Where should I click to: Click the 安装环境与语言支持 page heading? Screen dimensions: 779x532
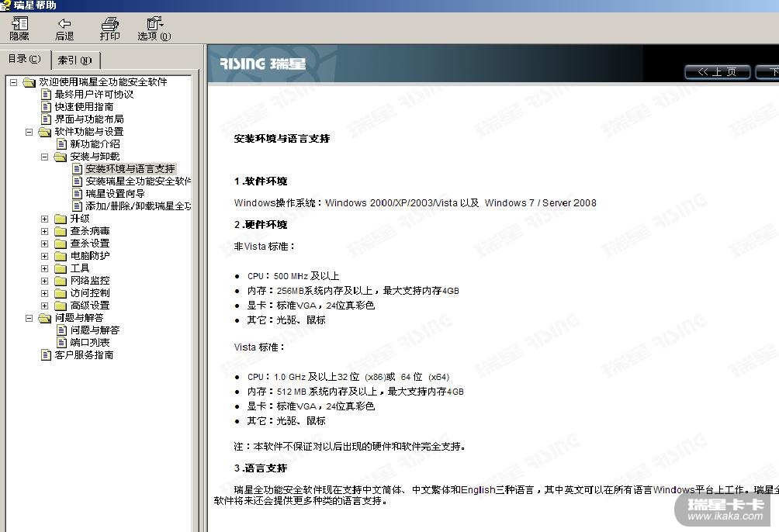282,139
